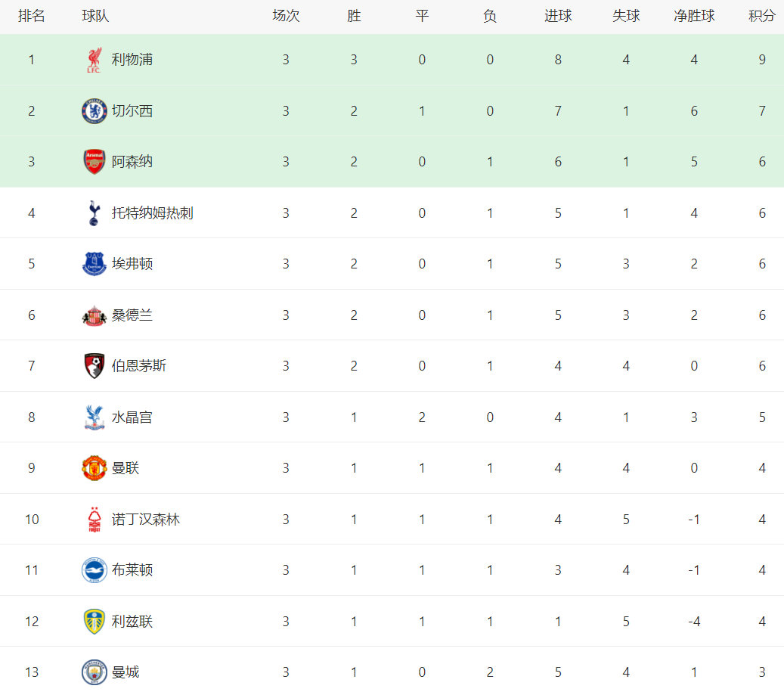This screenshot has height=695, width=784.
Task: Click the Tottenham Hotspur crest icon
Action: coord(94,213)
